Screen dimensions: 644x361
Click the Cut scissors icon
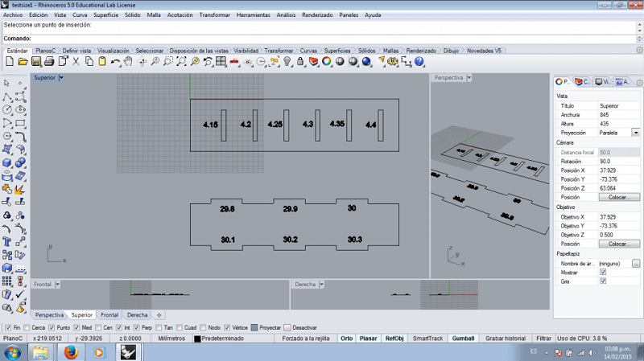coord(76,62)
